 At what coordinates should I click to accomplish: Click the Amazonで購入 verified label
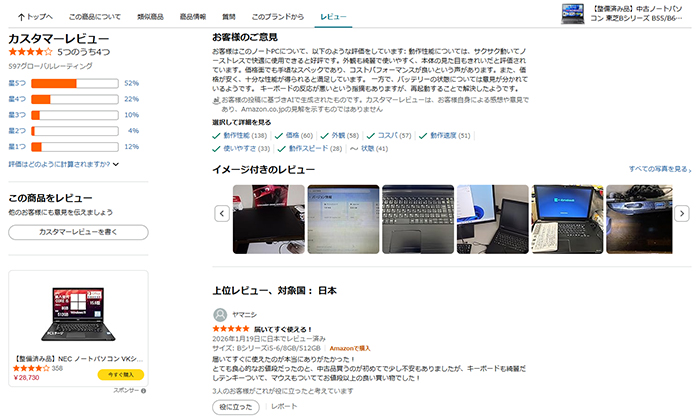[x=350, y=348]
